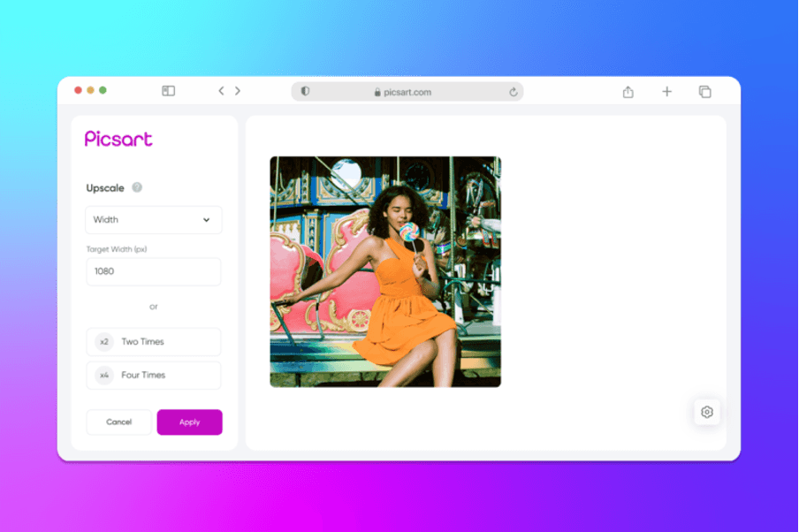Open the Width dropdown
799x532 pixels.
click(153, 219)
